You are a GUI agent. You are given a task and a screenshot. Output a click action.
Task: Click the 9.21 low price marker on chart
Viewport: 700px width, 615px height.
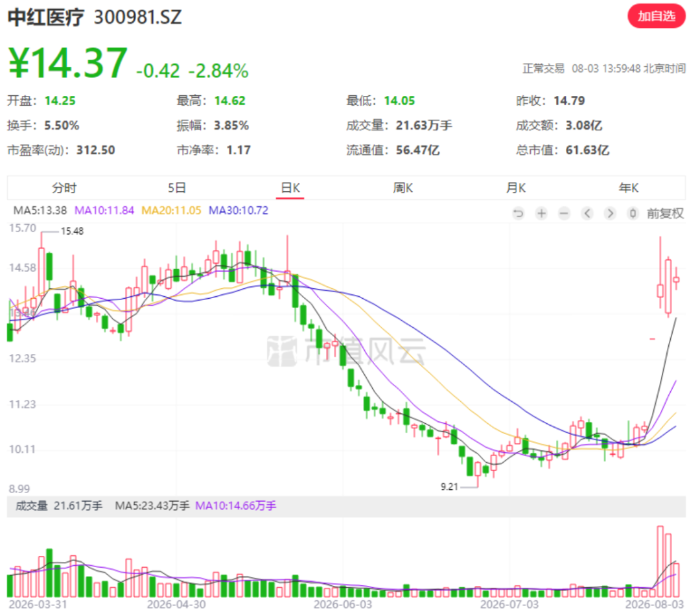449,487
